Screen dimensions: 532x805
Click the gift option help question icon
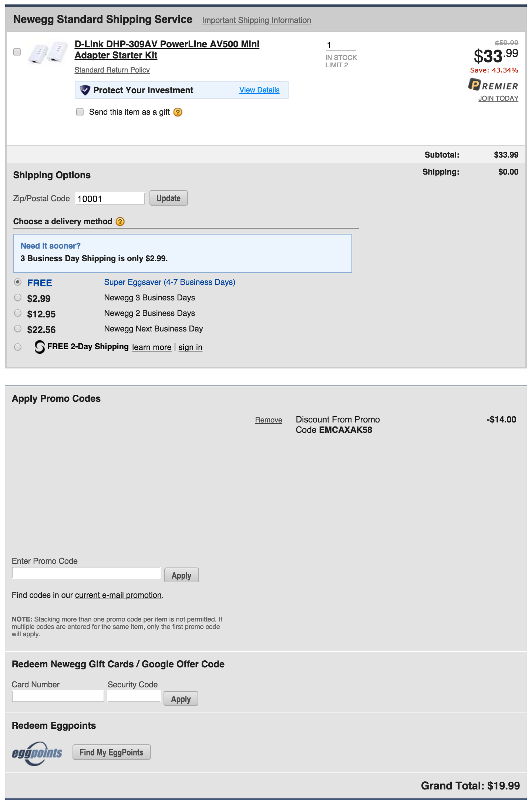[178, 112]
